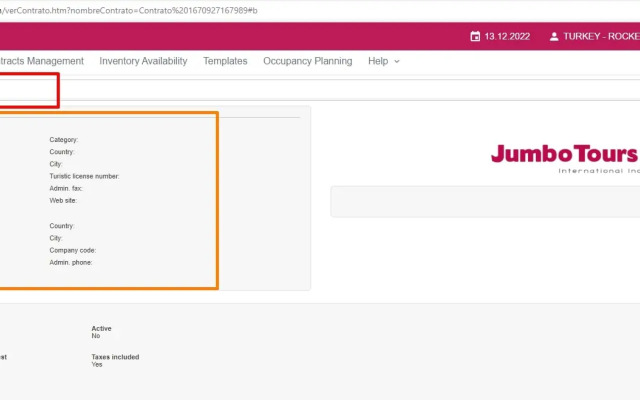The width and height of the screenshot is (640, 400).
Task: Open the Inventory Availability menu
Action: pyautogui.click(x=143, y=61)
